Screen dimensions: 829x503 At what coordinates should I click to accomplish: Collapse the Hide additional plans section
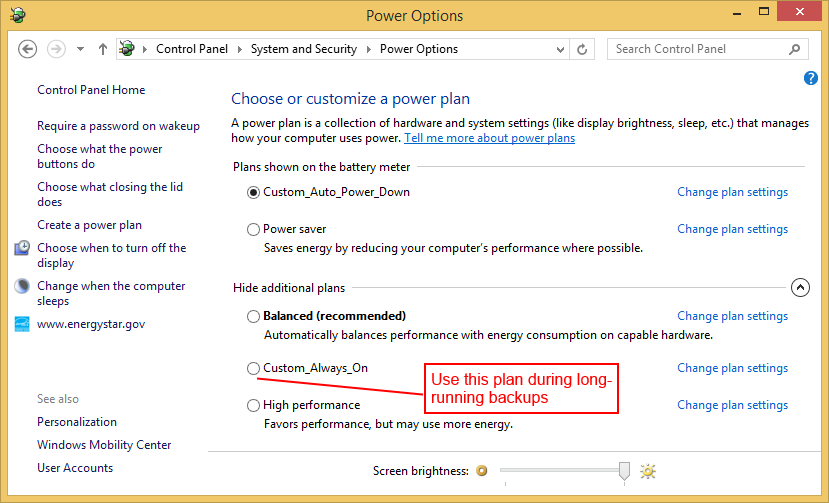tap(799, 288)
